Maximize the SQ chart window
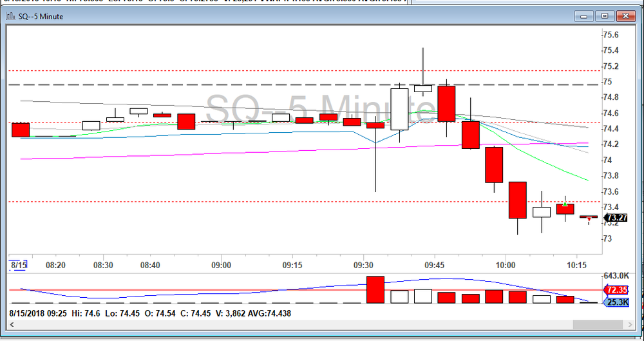This screenshot has width=644, height=341. [x=604, y=16]
